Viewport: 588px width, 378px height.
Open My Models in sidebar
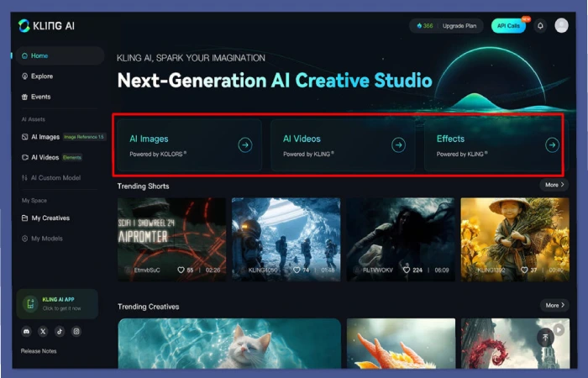coord(42,239)
